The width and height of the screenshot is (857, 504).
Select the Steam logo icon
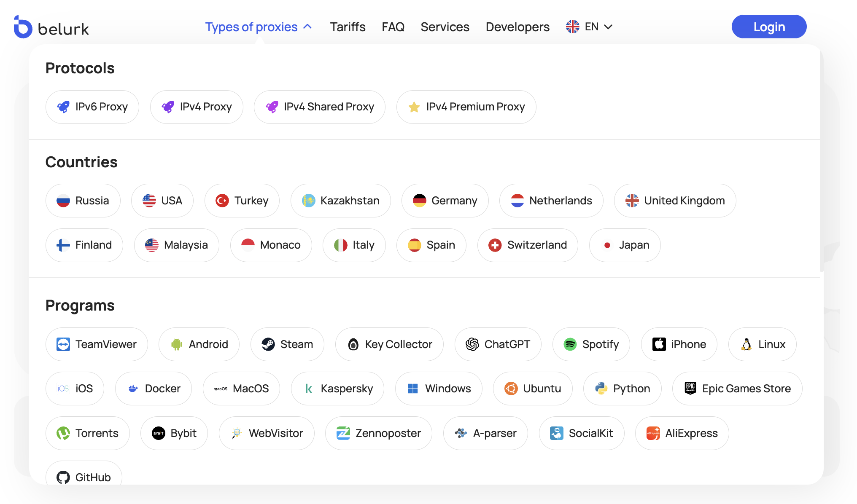click(x=268, y=344)
